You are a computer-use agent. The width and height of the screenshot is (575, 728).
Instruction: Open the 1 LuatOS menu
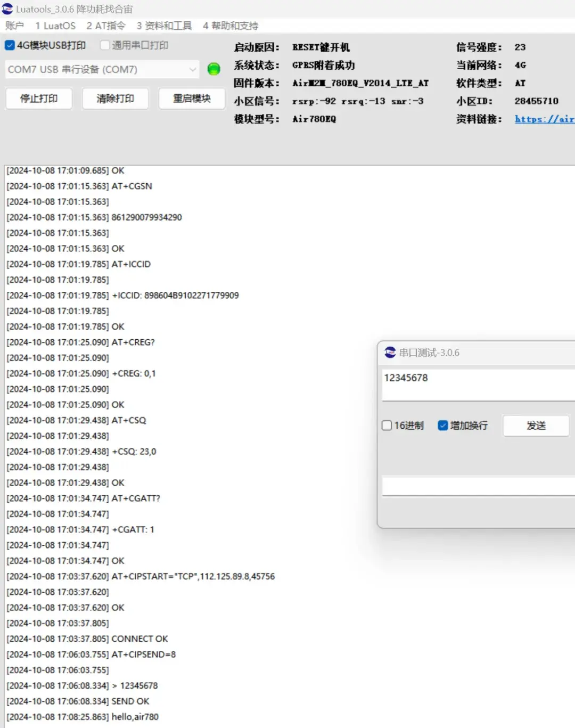point(55,26)
